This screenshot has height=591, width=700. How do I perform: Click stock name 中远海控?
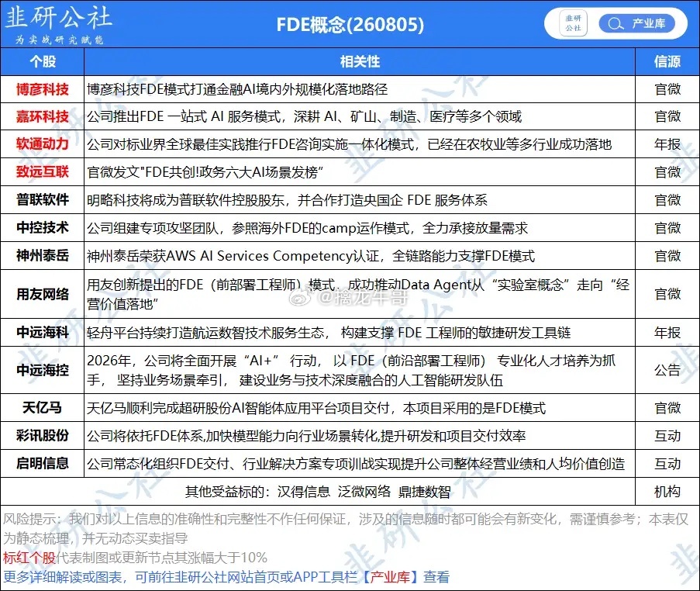tap(43, 370)
